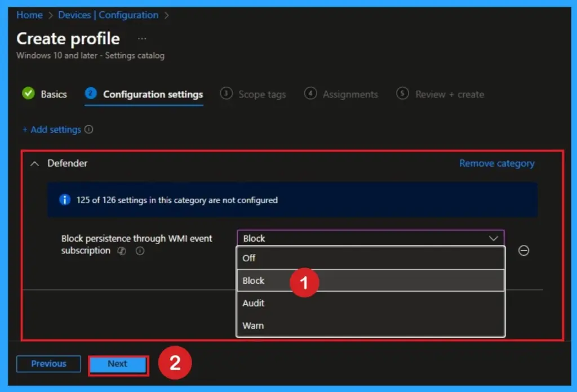The image size is (577, 392).
Task: Remove the WMI setting using the minus icon
Action: [523, 250]
